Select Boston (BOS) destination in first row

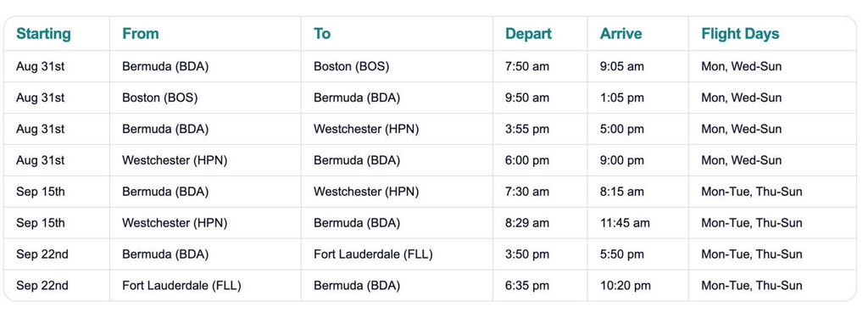[x=352, y=66]
